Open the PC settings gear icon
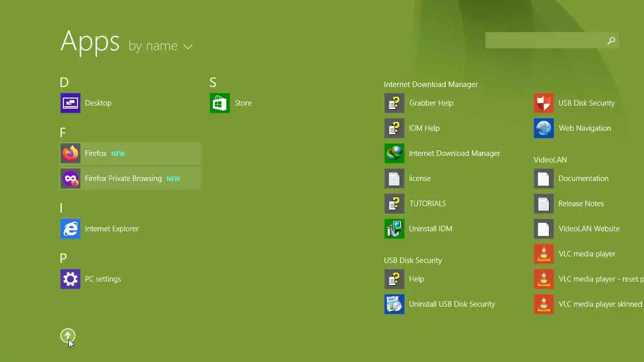Image resolution: width=644 pixels, height=362 pixels. click(70, 279)
